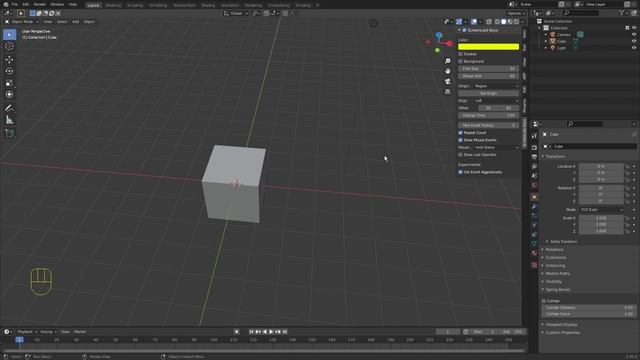Open the Render menu
The height and width of the screenshot is (360, 640).
click(x=40, y=4)
